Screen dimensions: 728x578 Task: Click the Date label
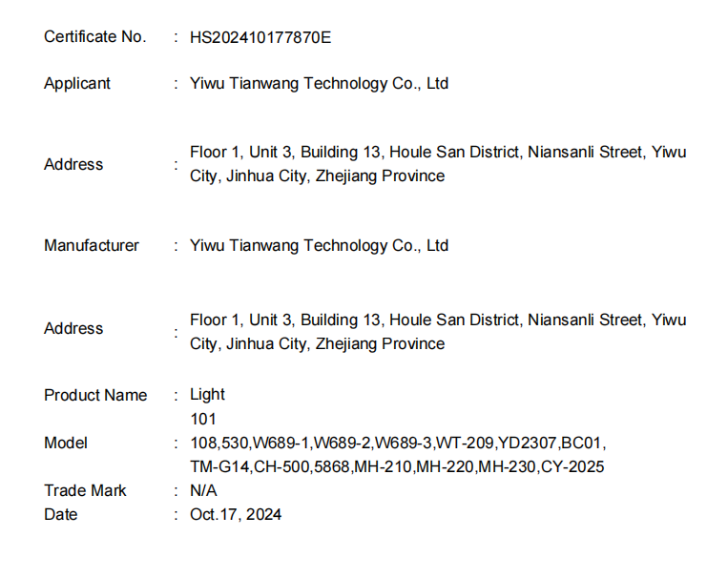point(61,515)
